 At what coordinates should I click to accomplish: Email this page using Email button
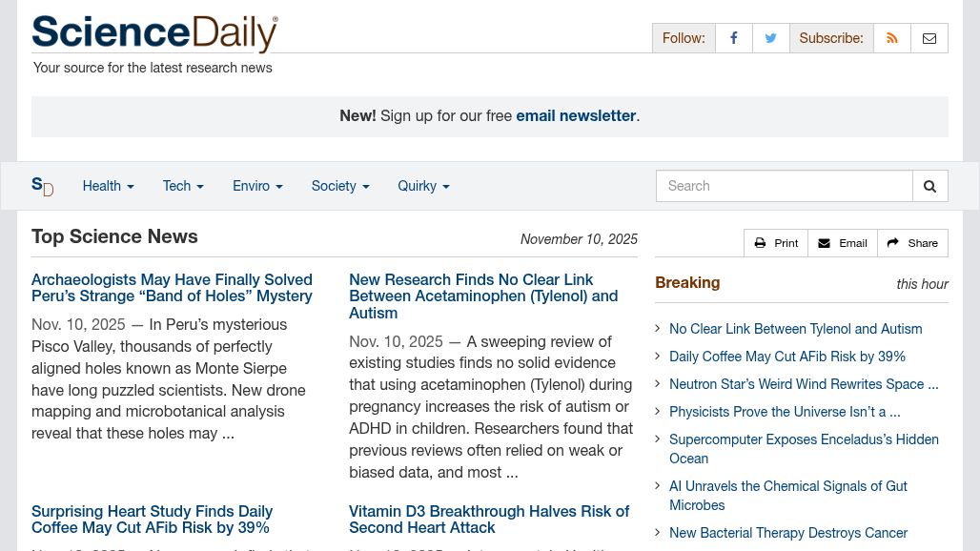843,243
